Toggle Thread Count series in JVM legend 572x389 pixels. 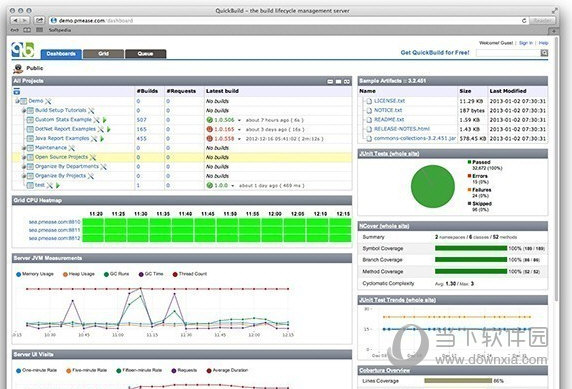[190, 274]
